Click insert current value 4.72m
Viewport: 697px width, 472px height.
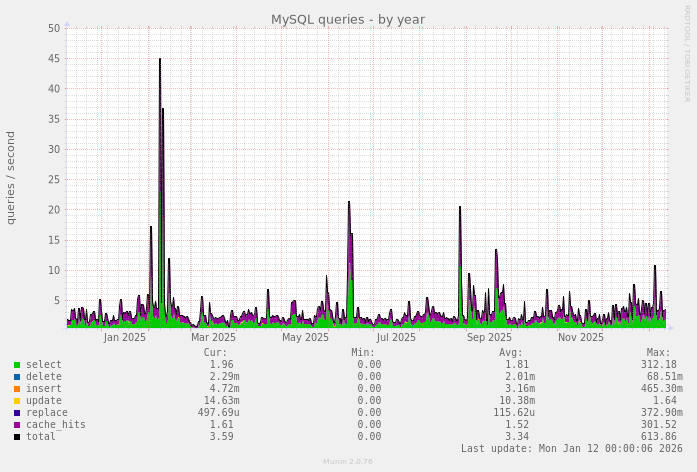pyautogui.click(x=224, y=388)
